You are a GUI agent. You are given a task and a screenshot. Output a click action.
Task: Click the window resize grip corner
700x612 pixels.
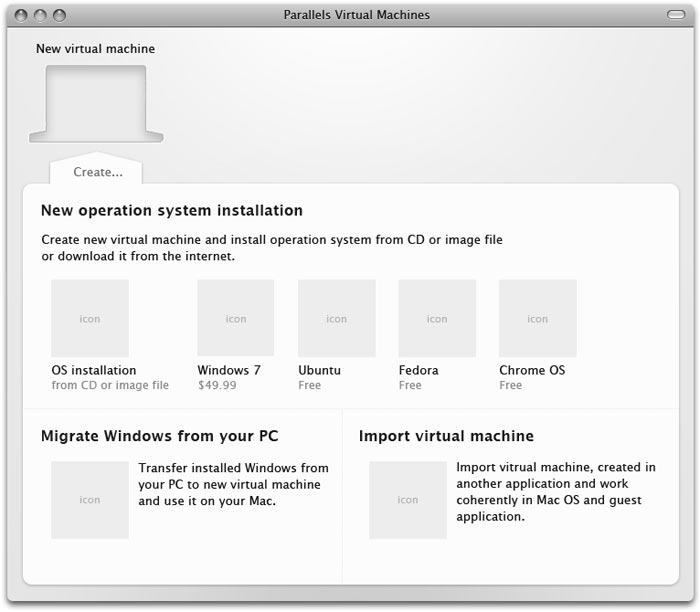(688, 600)
